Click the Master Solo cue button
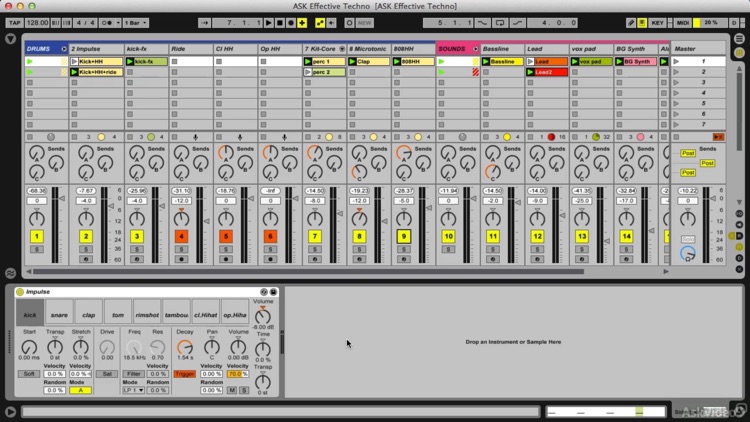750x422 pixels. [688, 239]
